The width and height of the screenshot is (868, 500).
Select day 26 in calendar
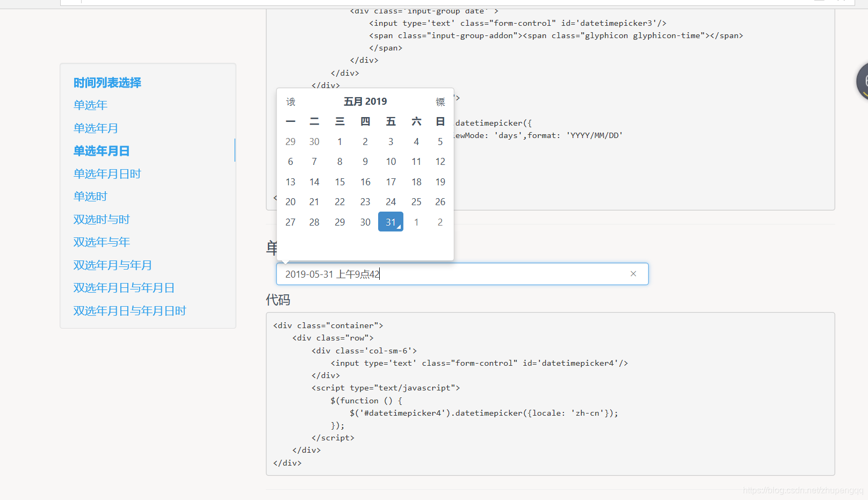[440, 202]
